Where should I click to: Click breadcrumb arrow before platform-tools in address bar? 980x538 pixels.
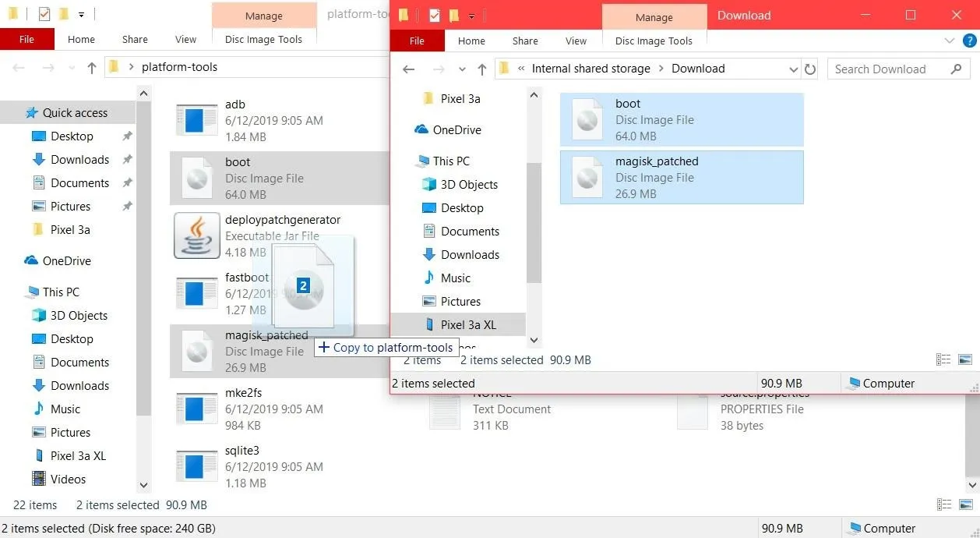coord(131,67)
